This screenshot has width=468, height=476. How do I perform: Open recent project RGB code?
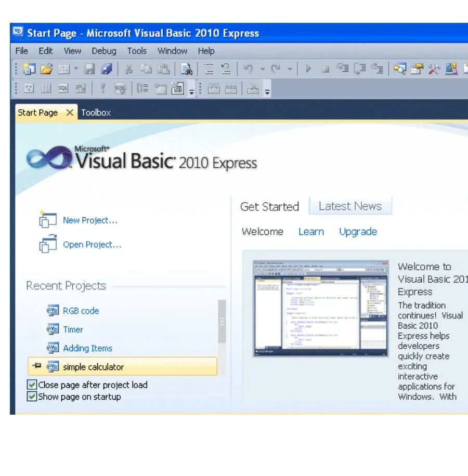[81, 311]
